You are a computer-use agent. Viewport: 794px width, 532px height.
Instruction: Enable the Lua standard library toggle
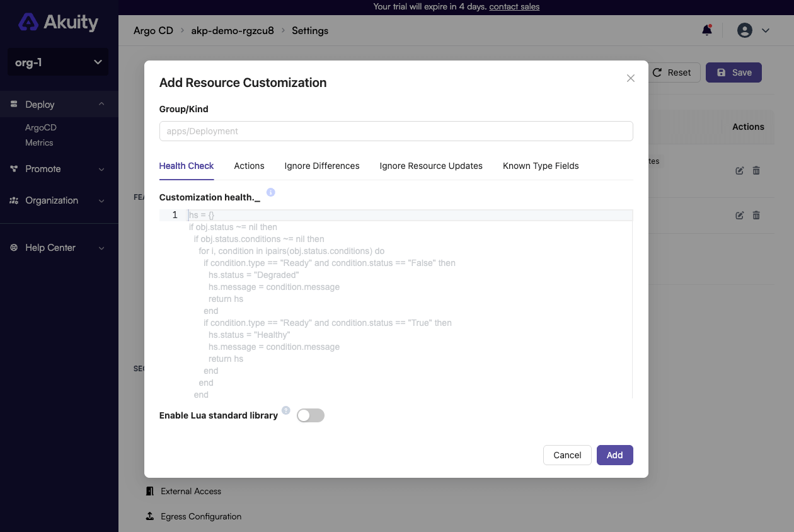[310, 415]
